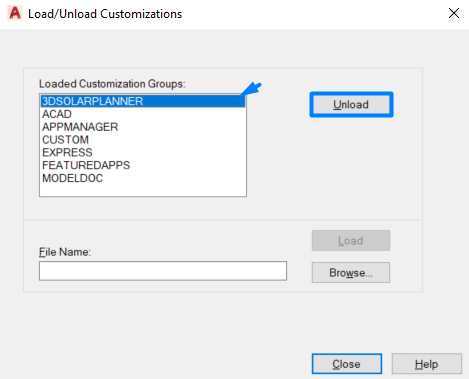Open Help for this dialog
Image resolution: width=469 pixels, height=379 pixels.
coord(427,364)
